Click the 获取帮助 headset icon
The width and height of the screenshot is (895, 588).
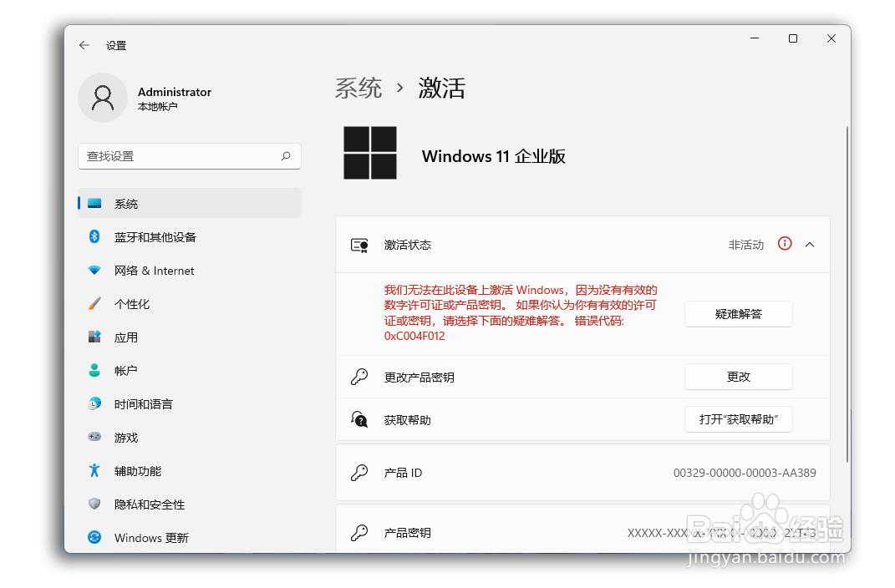point(359,420)
